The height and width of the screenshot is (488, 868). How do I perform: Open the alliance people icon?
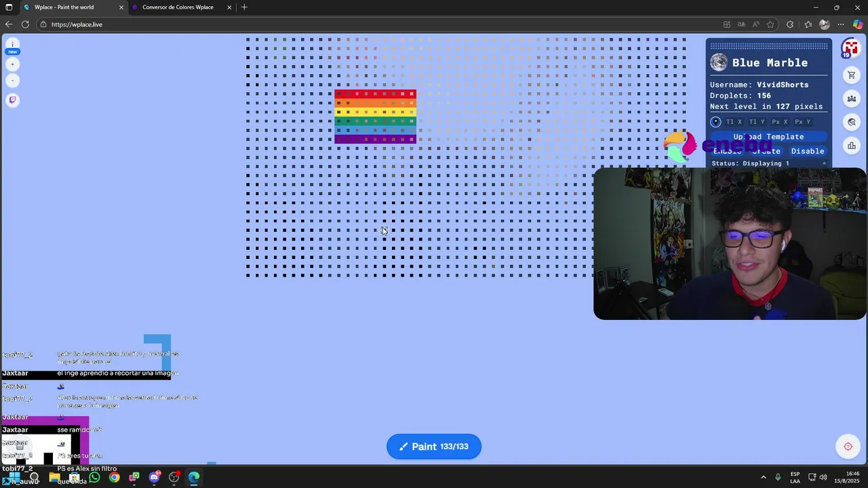point(852,99)
